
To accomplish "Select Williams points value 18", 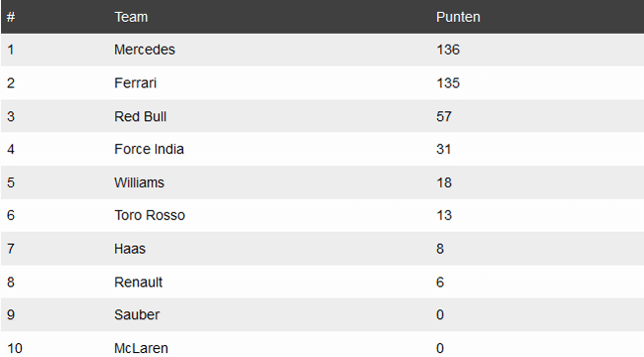I will (x=444, y=182).
